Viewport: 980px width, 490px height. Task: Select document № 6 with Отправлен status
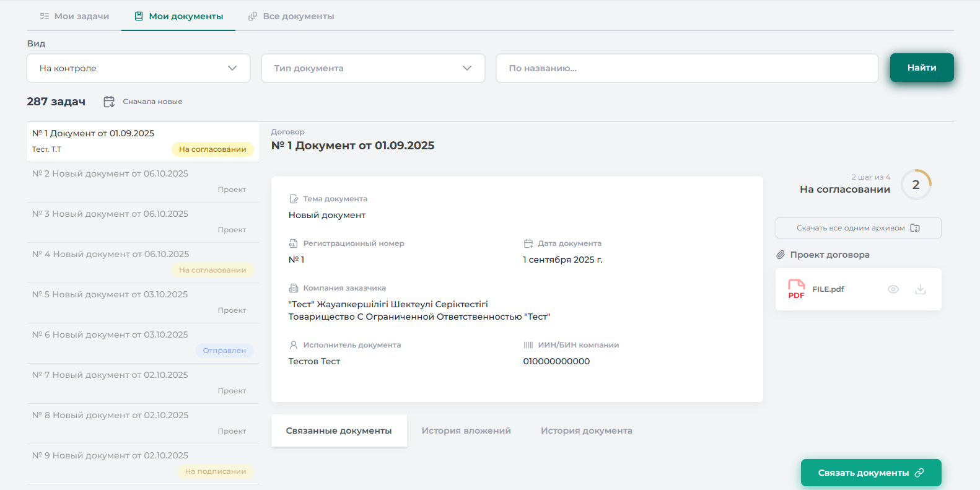pos(142,343)
